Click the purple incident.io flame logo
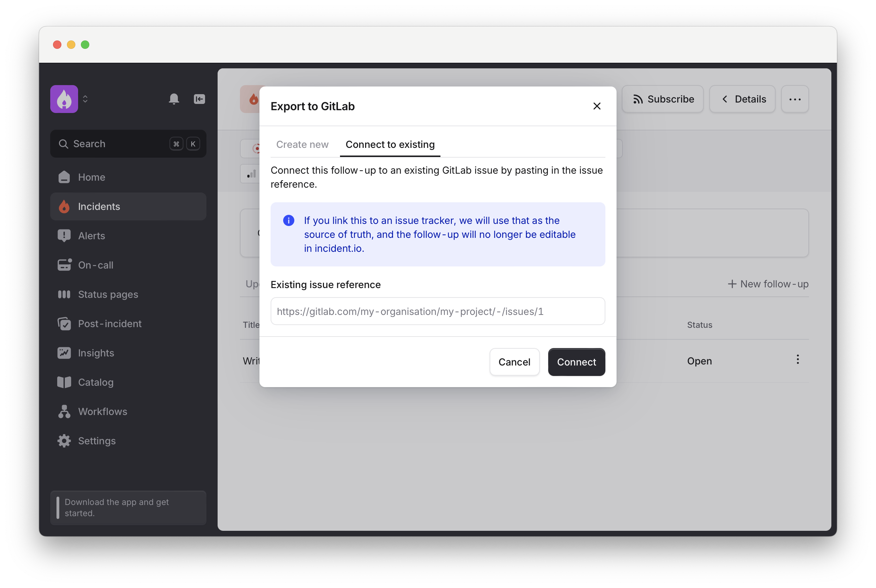This screenshot has width=876, height=588. 64,99
